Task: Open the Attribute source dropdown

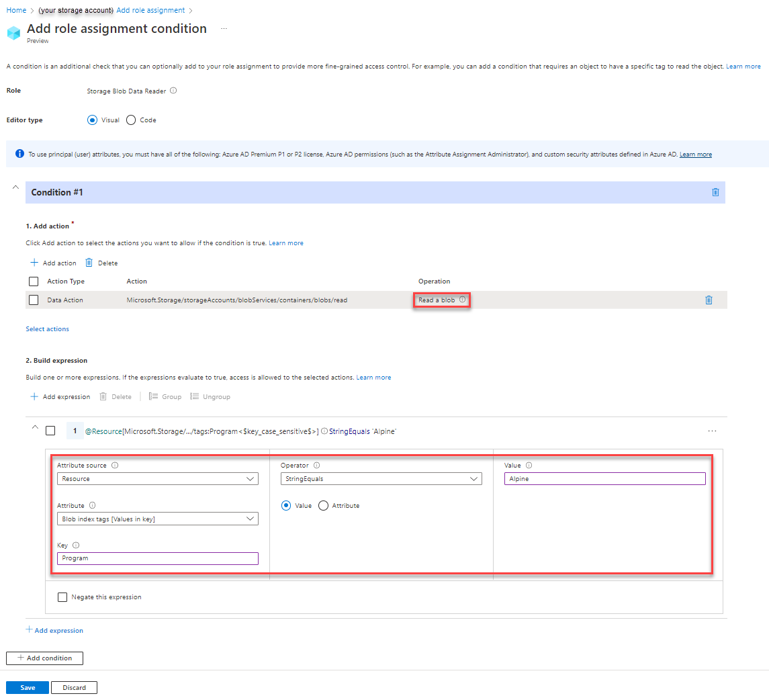Action: 157,478
